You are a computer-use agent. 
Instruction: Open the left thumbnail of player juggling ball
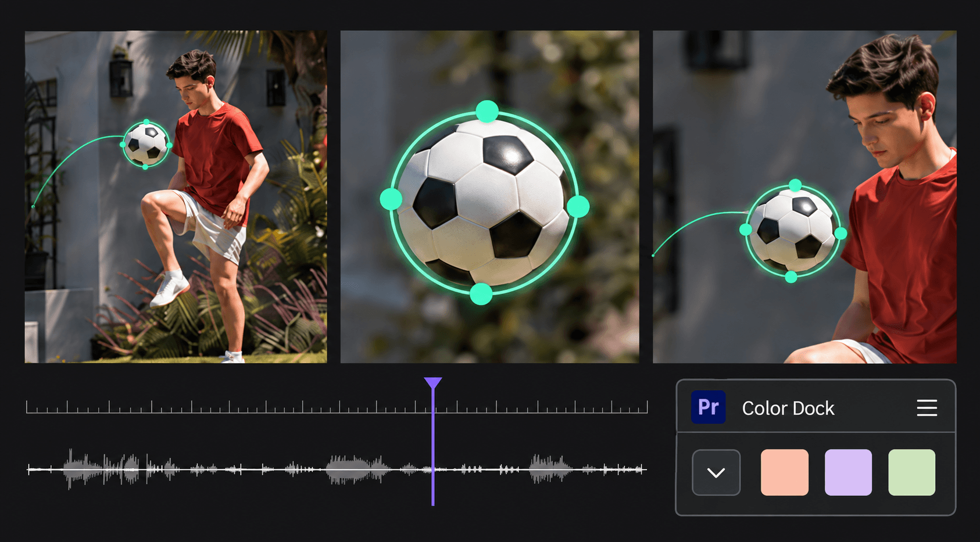(x=176, y=197)
